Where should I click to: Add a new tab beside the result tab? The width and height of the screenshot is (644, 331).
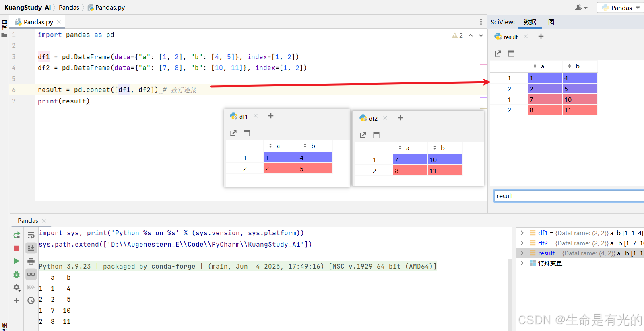(541, 36)
